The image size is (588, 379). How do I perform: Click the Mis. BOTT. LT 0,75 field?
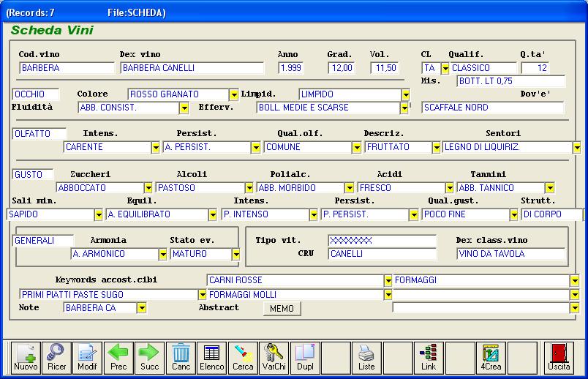pyautogui.click(x=511, y=81)
